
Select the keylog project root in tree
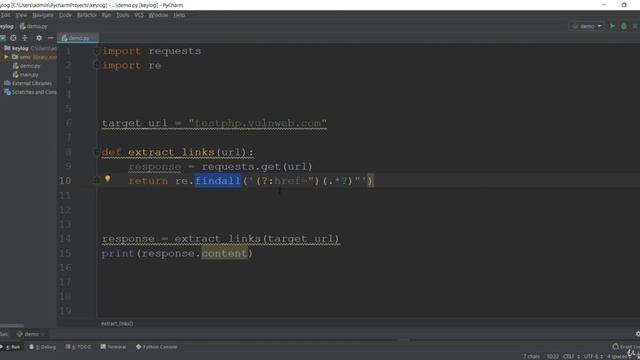[20, 48]
